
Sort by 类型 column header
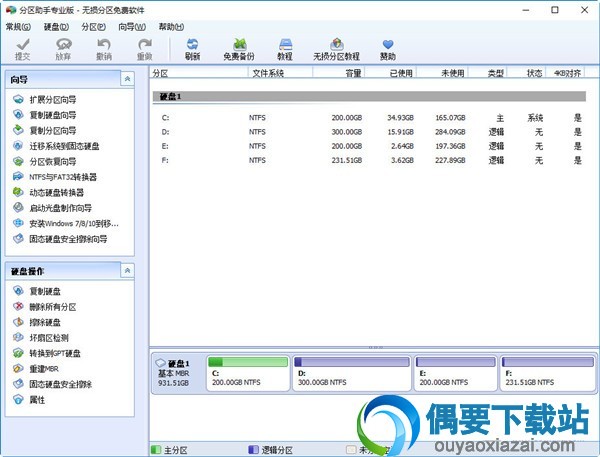[488, 73]
